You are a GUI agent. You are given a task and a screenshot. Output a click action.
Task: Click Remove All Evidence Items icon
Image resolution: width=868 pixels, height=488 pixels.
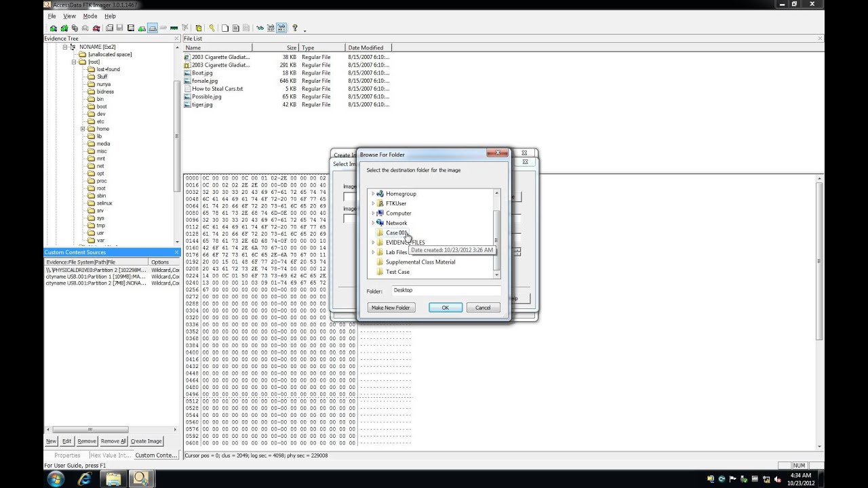(x=96, y=28)
